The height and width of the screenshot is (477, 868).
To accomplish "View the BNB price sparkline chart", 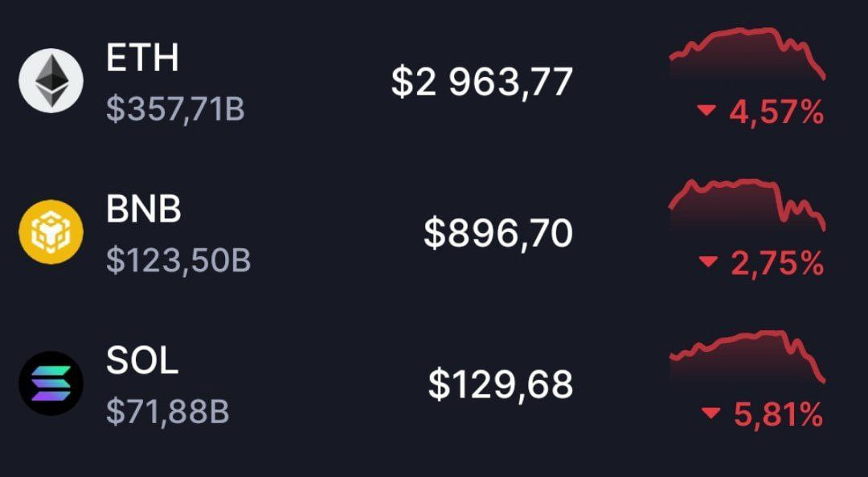I will click(747, 204).
